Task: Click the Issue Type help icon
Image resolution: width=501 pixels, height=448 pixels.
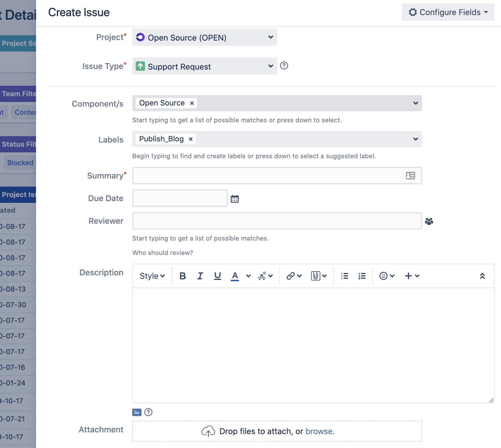Action: [x=284, y=66]
